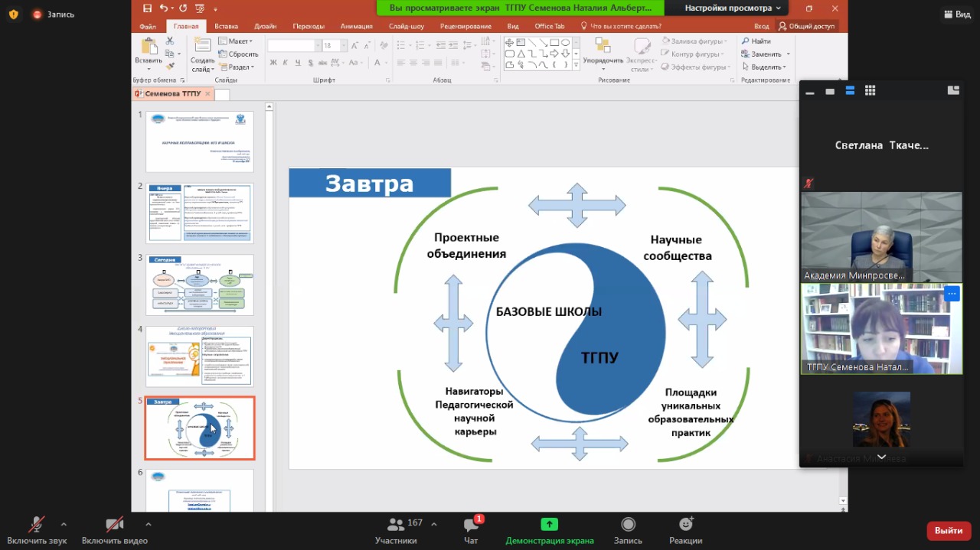Select slide 4 thumbnail

click(x=200, y=356)
